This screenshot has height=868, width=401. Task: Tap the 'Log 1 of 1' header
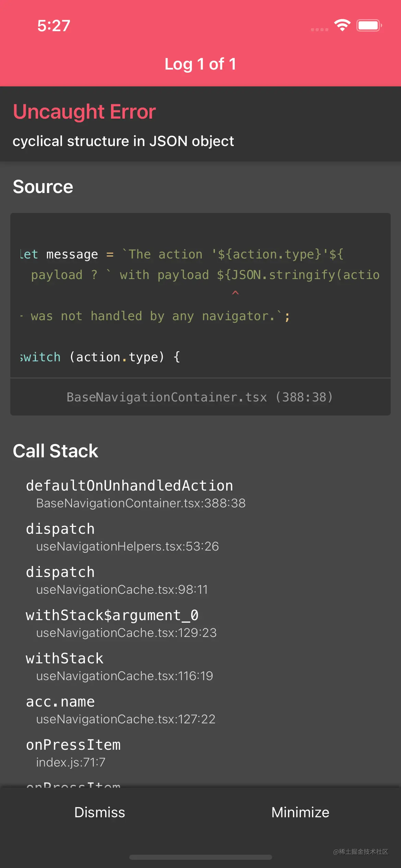200,64
